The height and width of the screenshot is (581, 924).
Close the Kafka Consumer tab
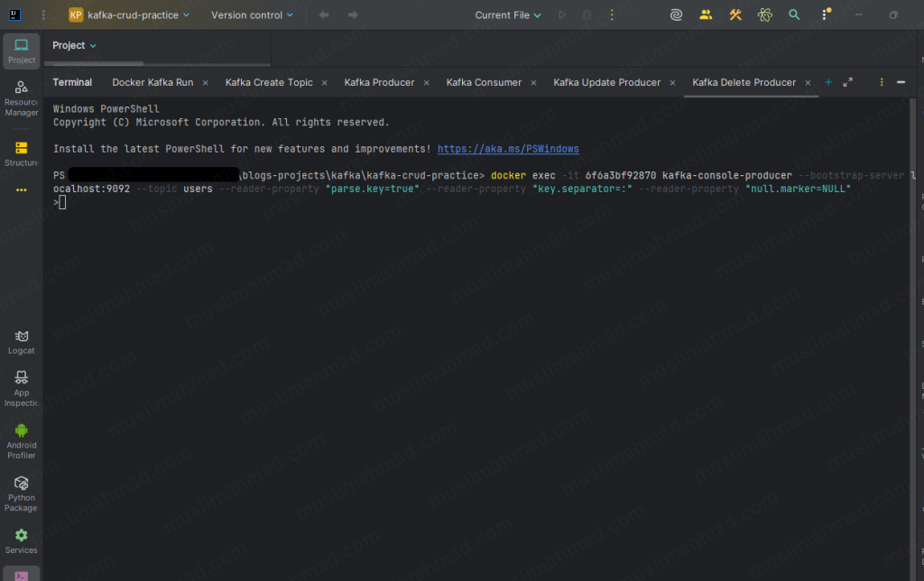point(533,83)
